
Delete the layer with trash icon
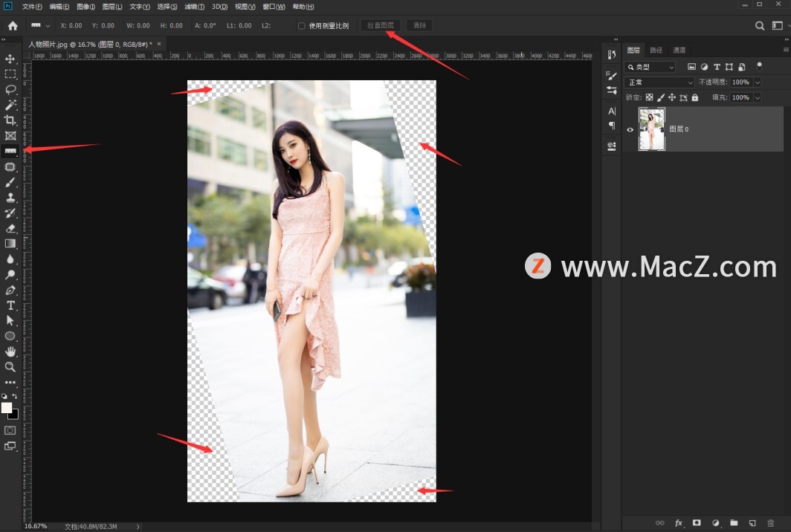(770, 523)
